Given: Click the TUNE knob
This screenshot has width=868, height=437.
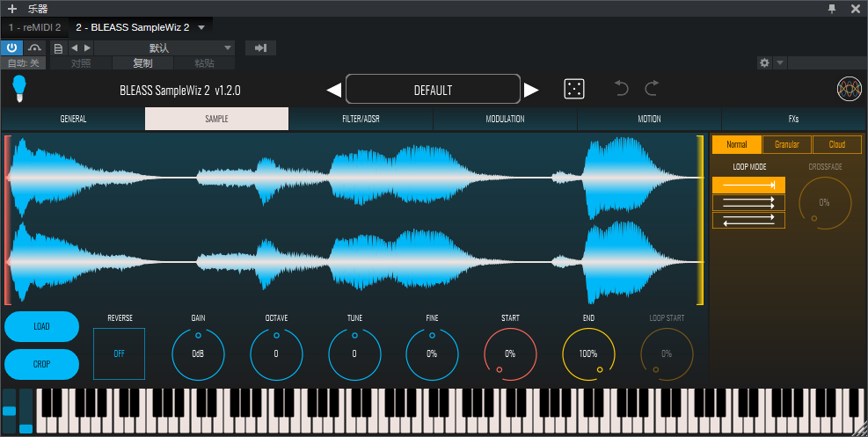Looking at the screenshot, I should [354, 354].
